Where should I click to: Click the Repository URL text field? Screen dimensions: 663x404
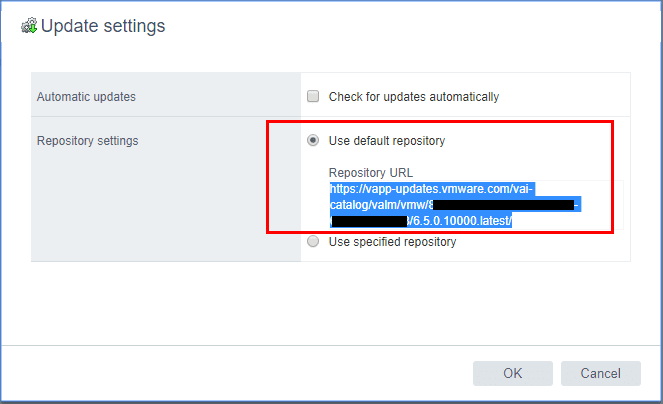pos(476,205)
